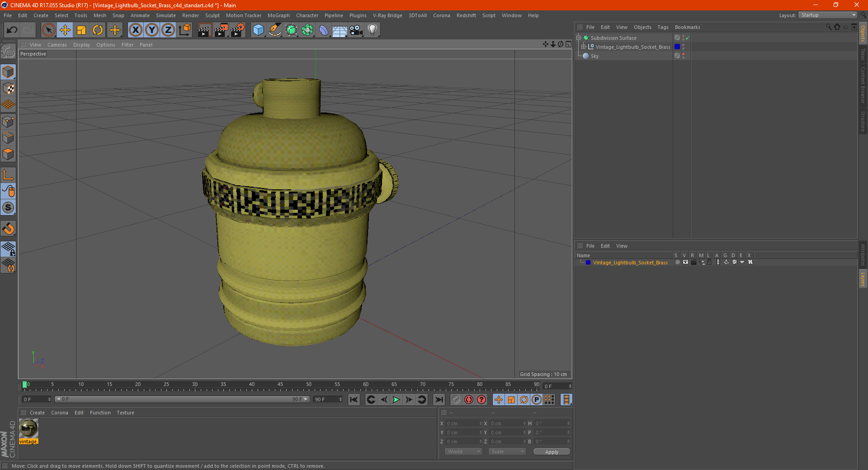Open the Bend deformer icon
Viewport: 868px width, 470px height.
[324, 30]
